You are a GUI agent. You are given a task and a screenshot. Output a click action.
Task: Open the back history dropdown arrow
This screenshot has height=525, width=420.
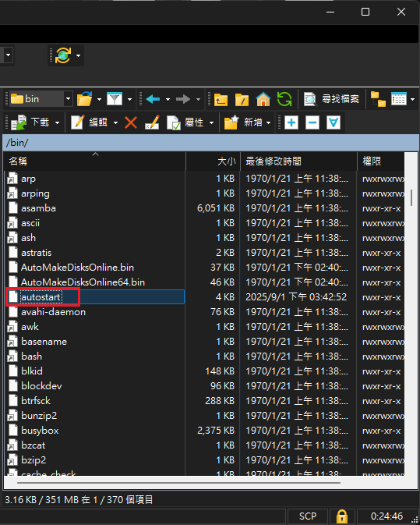[168, 99]
